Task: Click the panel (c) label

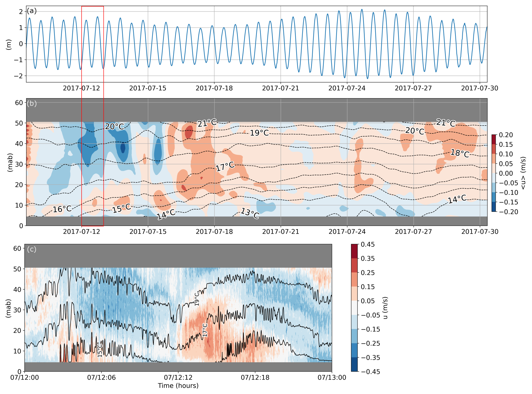Action: (32, 249)
